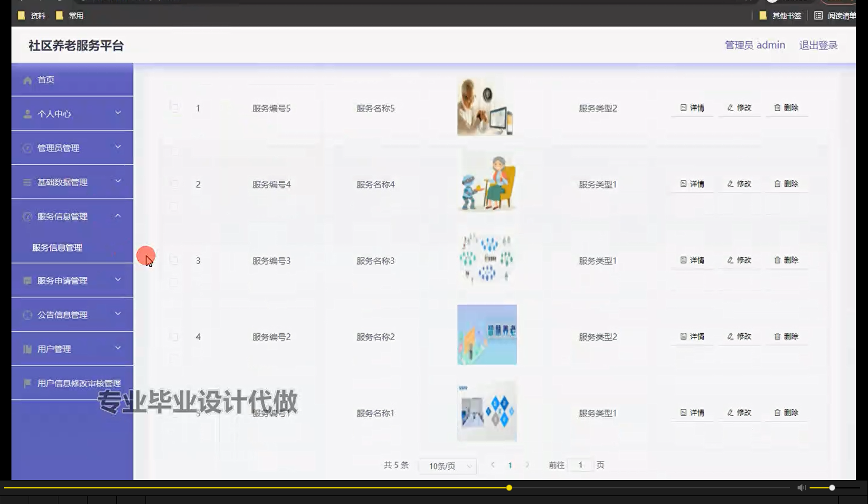Click the 删除 trash icon for 服务名称3

click(x=777, y=259)
